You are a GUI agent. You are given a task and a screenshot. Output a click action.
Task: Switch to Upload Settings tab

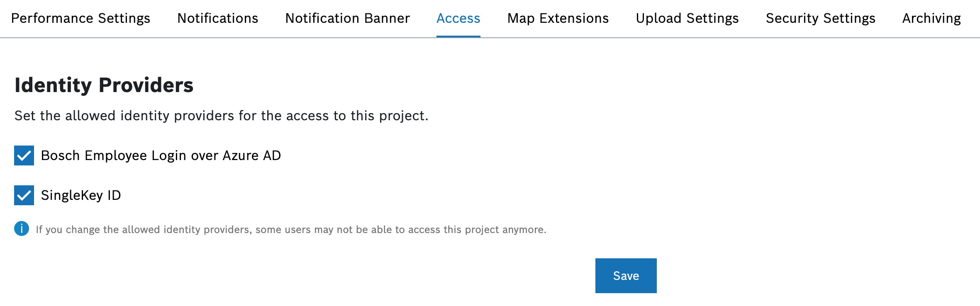(687, 18)
